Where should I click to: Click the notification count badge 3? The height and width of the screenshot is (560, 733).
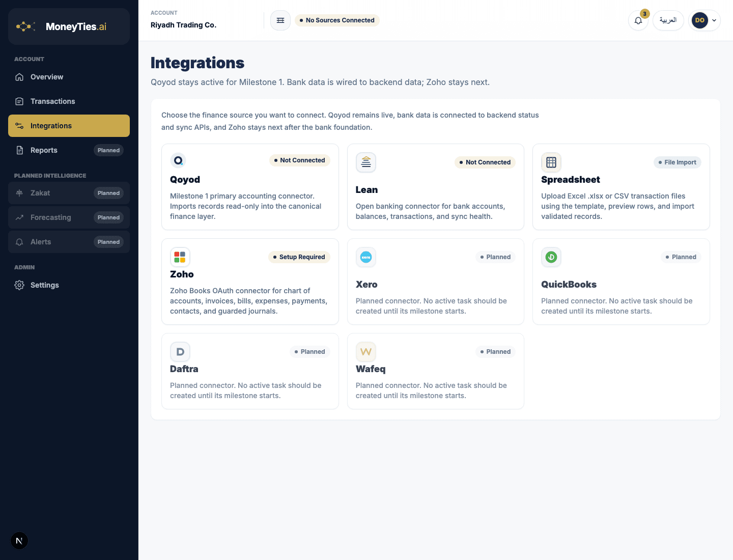644,14
